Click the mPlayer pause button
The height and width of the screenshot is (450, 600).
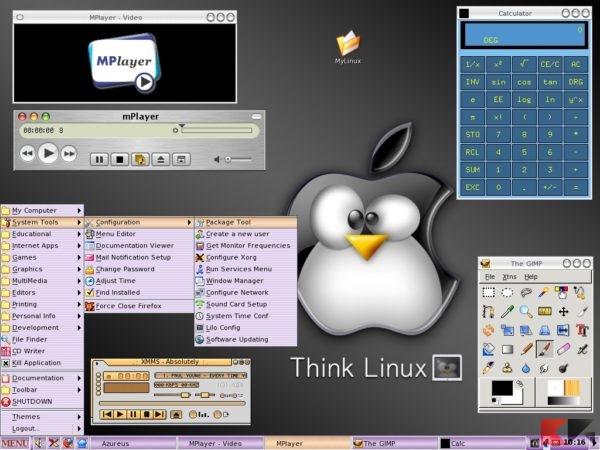pyautogui.click(x=99, y=159)
